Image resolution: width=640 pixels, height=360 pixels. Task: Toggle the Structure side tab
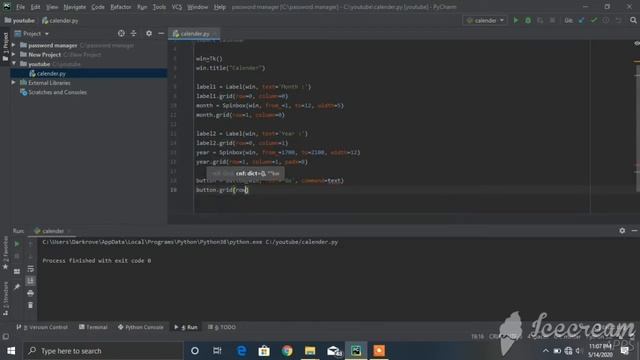[x=5, y=299]
